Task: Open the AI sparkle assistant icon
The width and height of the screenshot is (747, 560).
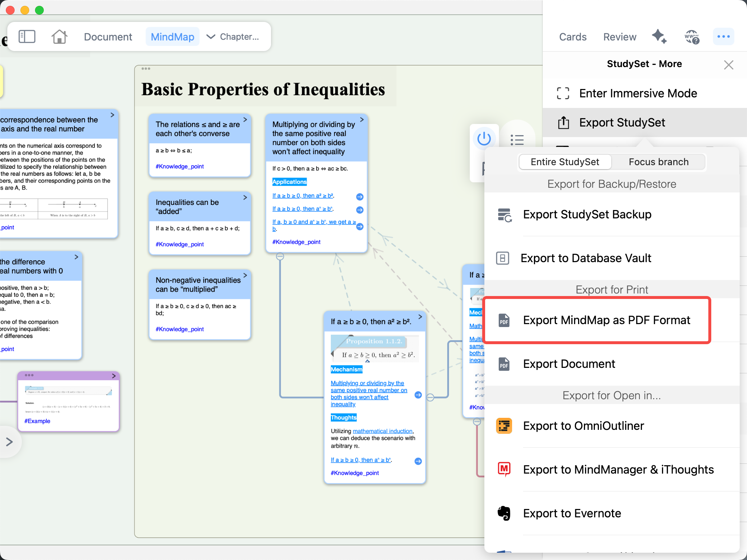Action: tap(659, 36)
